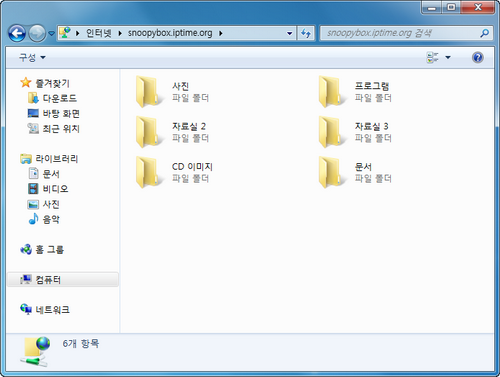The width and height of the screenshot is (500, 377).
Task: Click the 홈 그룹 icon
Action: (x=26, y=249)
